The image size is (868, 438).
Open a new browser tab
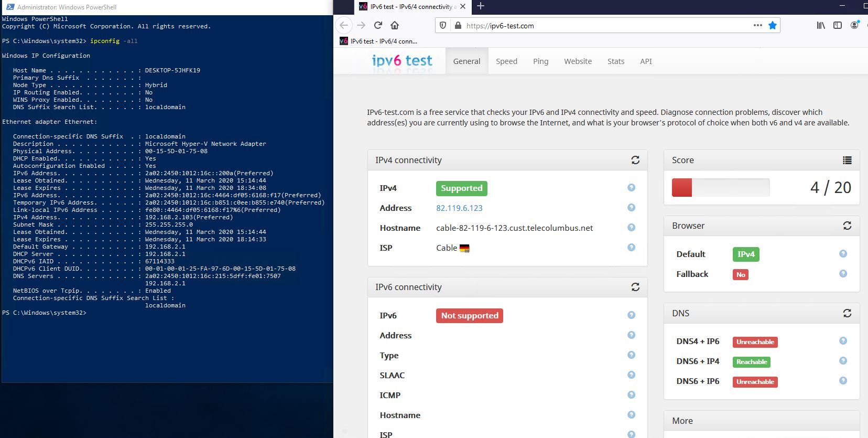[x=481, y=6]
